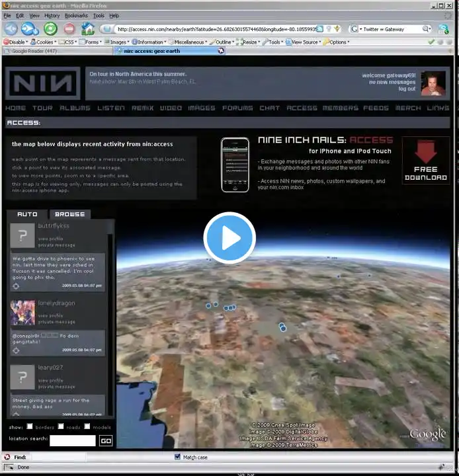Go to the TOUR section of the site

click(x=42, y=108)
